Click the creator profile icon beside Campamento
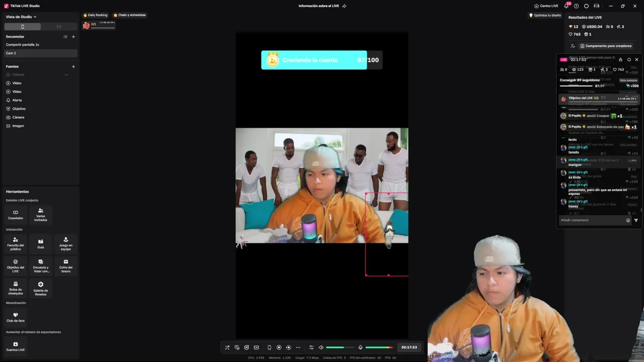This screenshot has width=644, height=362. [573, 46]
